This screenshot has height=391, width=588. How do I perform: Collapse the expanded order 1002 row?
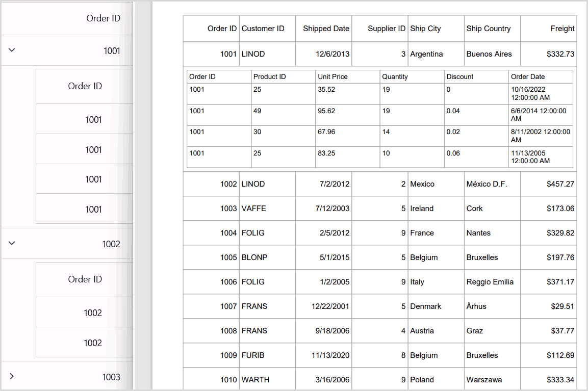13,243
